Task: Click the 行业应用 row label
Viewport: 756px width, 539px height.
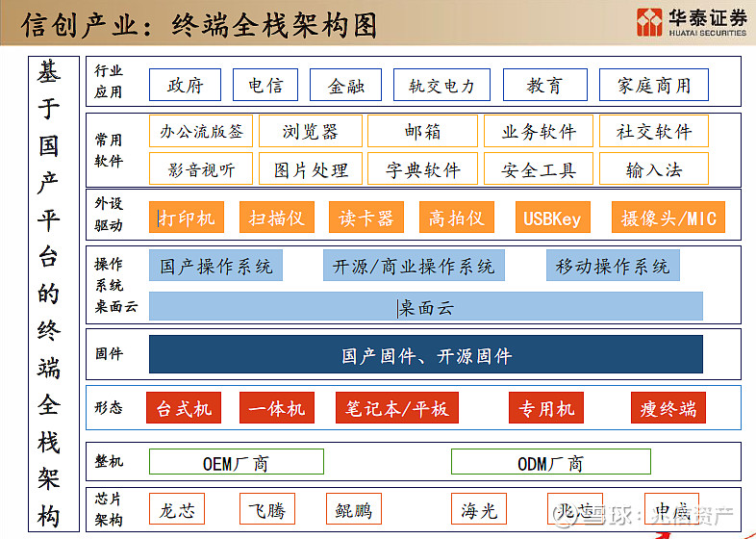Action: click(108, 81)
